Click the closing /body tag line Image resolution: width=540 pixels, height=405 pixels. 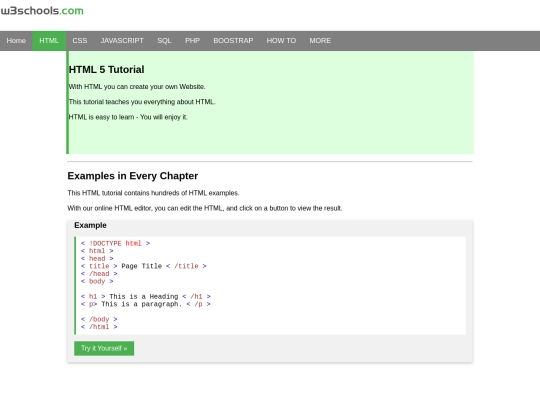point(99,319)
